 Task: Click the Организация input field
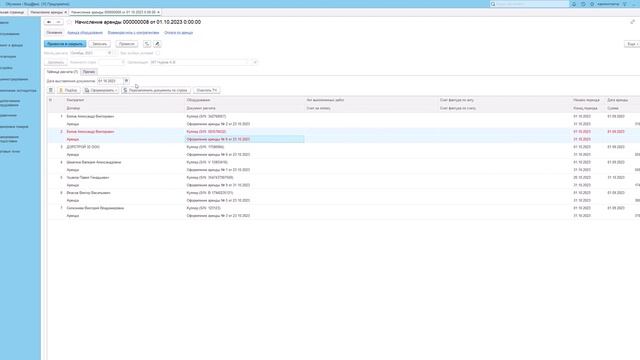point(200,62)
